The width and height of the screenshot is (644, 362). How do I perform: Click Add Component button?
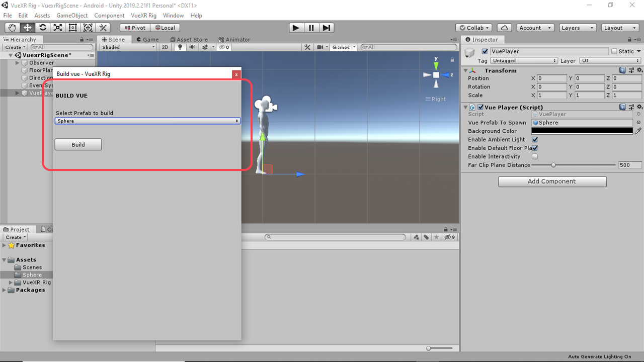[552, 182]
